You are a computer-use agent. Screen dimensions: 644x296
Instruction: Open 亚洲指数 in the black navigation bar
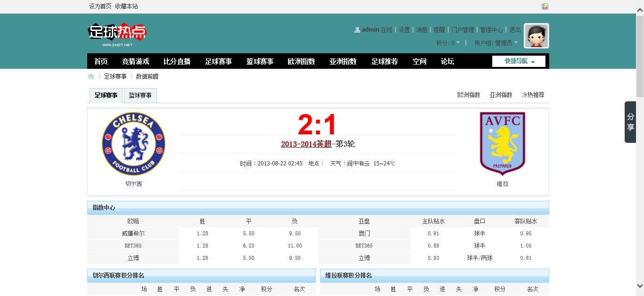(x=343, y=61)
